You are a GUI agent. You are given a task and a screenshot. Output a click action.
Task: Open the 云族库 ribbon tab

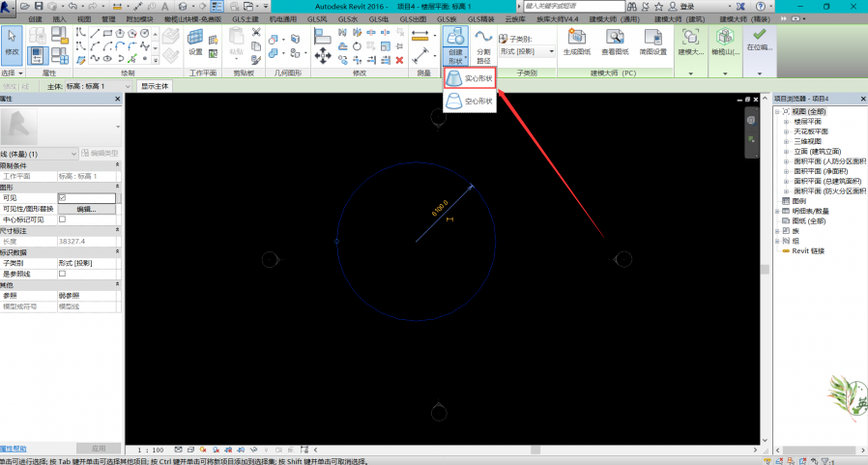(515, 18)
